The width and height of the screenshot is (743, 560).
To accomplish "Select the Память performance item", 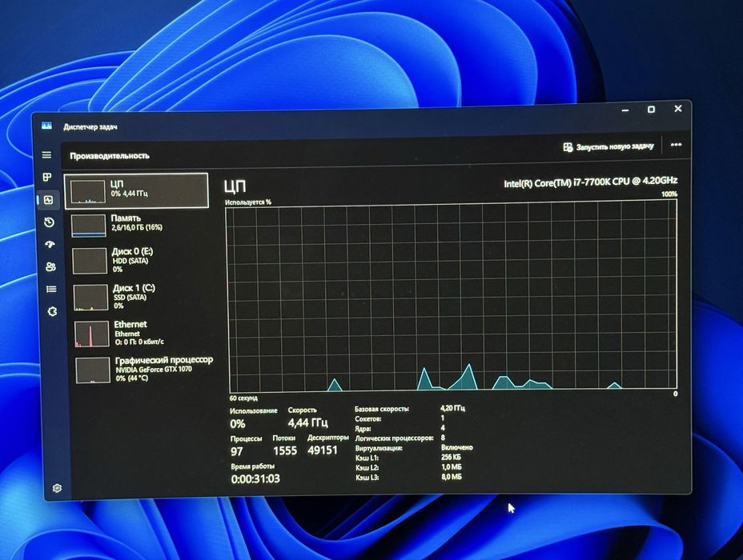I will tap(139, 226).
